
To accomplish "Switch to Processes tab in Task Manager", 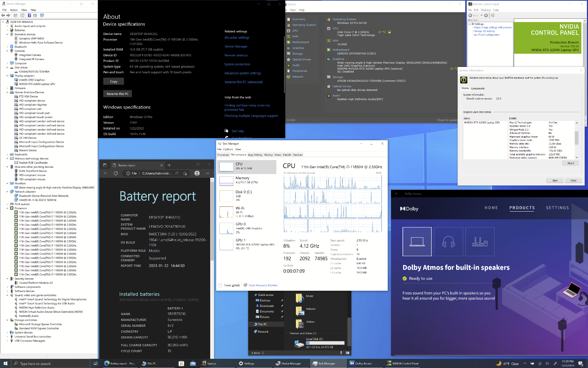I will click(223, 155).
